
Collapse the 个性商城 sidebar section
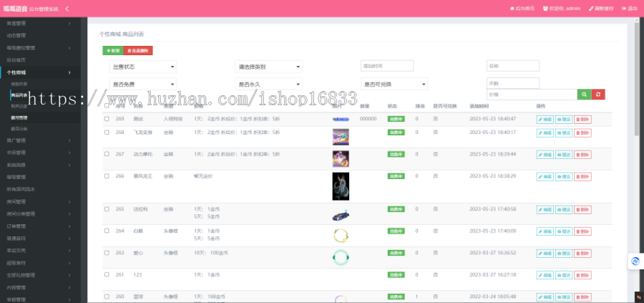(x=39, y=72)
